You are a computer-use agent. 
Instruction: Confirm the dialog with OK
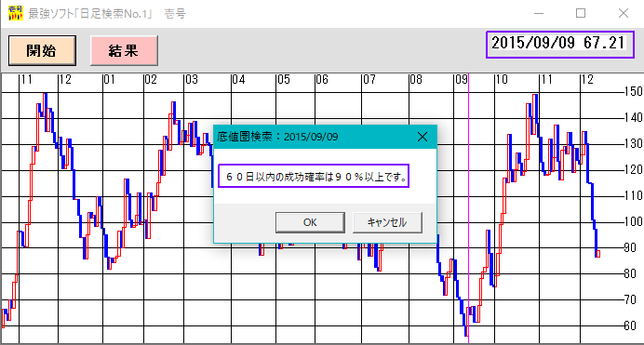coord(310,222)
